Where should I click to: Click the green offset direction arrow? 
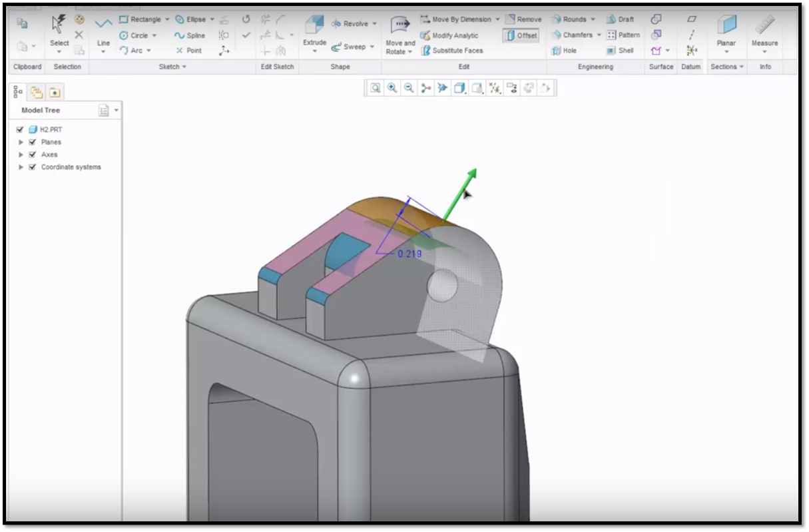click(459, 194)
